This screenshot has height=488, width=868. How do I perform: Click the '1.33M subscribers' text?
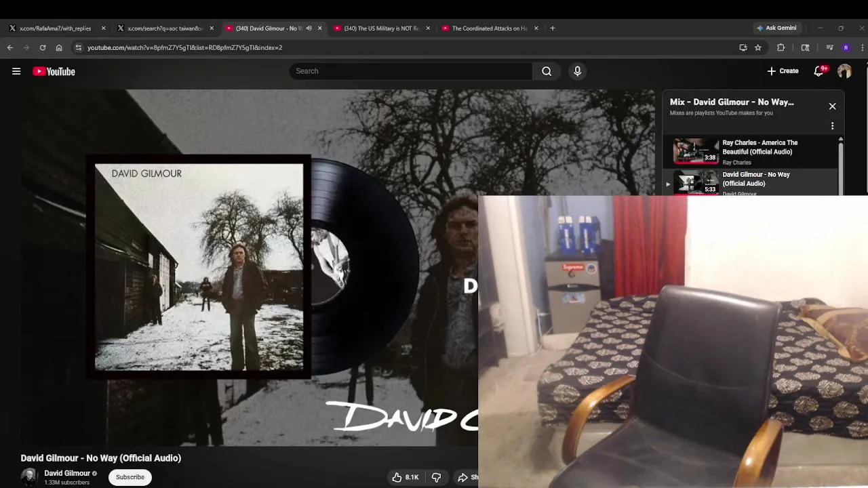coord(66,483)
